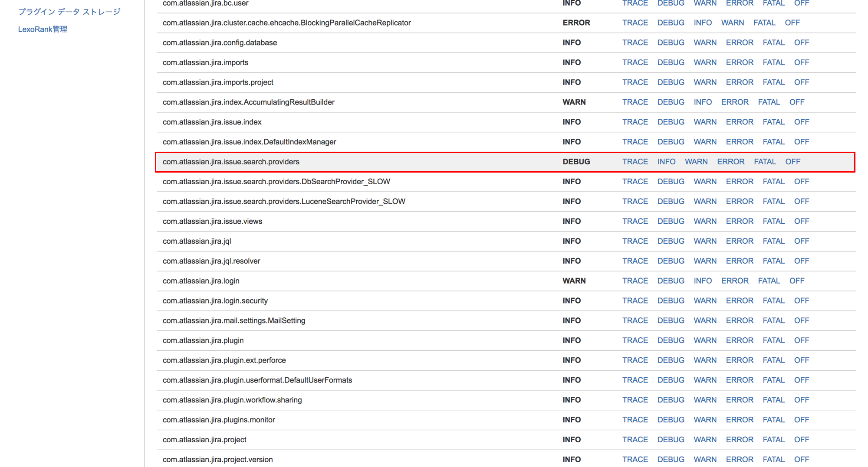The image size is (868, 467).
Task: Set AccumulatingResultBuilder logger to ERROR
Action: point(735,102)
